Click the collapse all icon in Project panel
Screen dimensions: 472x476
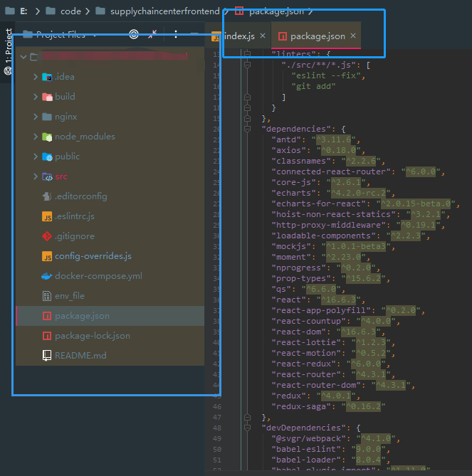152,34
